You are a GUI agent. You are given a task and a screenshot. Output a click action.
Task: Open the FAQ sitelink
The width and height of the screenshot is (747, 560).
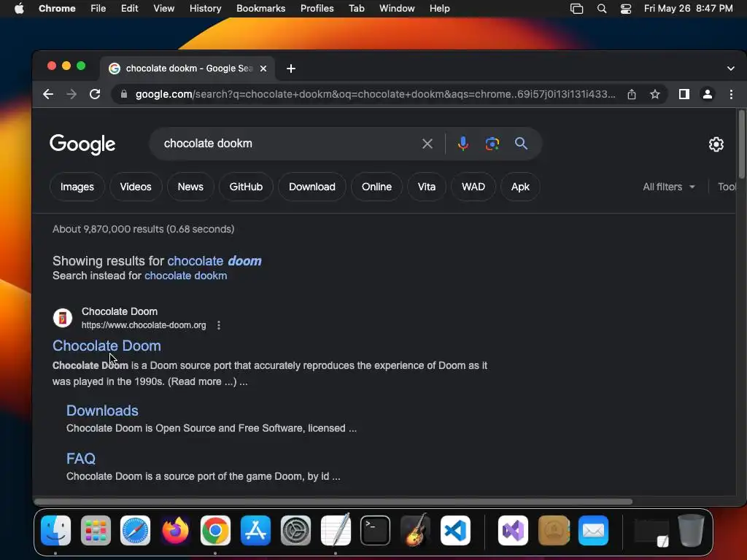(x=81, y=459)
